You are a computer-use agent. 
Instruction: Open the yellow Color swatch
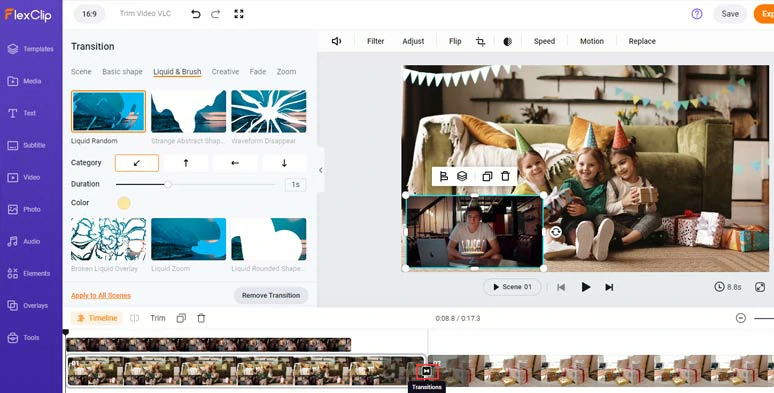tap(124, 203)
